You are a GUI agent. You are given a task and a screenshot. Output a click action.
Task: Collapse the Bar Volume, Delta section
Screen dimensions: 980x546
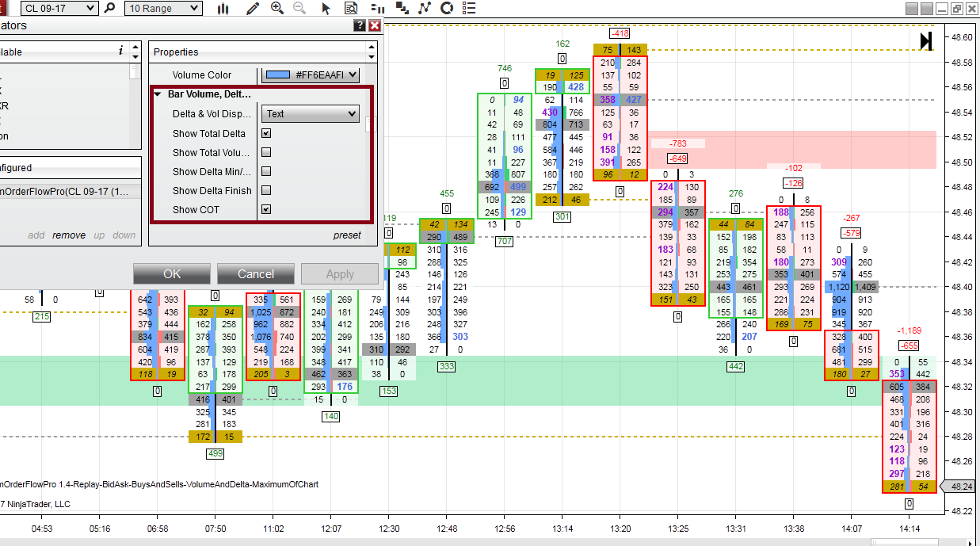pyautogui.click(x=158, y=94)
